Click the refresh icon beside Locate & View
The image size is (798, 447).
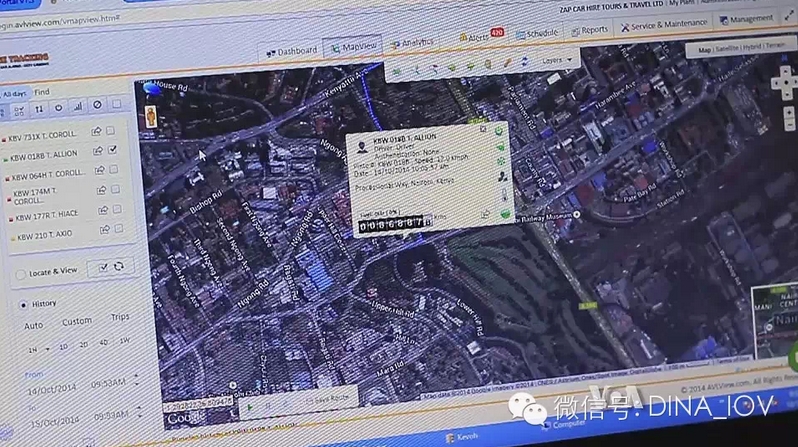119,266
